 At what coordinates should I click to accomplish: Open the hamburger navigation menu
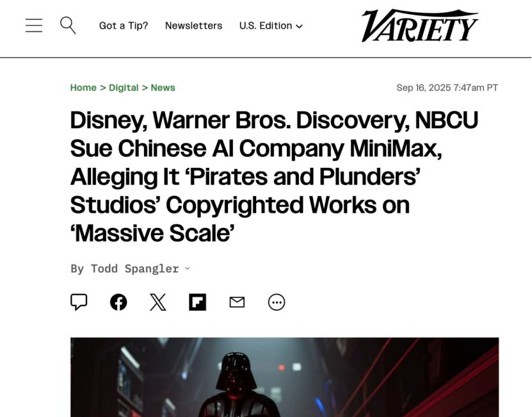click(34, 26)
